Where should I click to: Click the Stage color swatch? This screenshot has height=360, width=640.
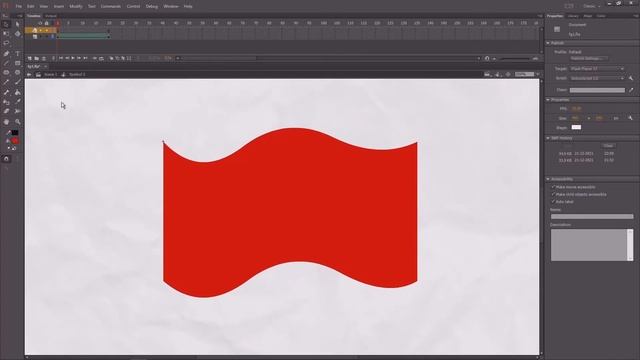pyautogui.click(x=576, y=127)
